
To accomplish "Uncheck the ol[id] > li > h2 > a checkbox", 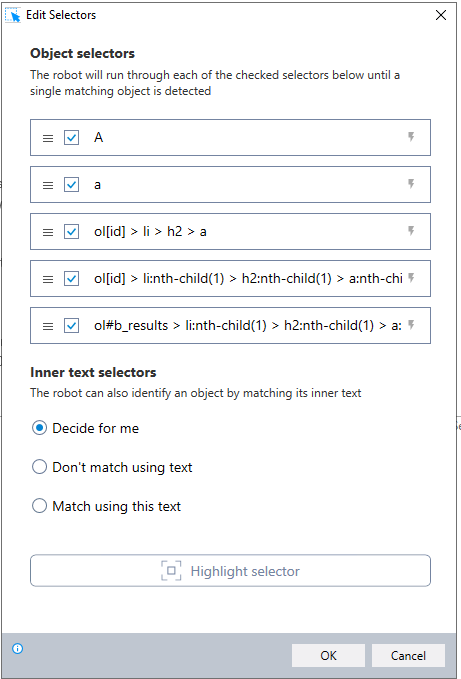I will [x=71, y=232].
